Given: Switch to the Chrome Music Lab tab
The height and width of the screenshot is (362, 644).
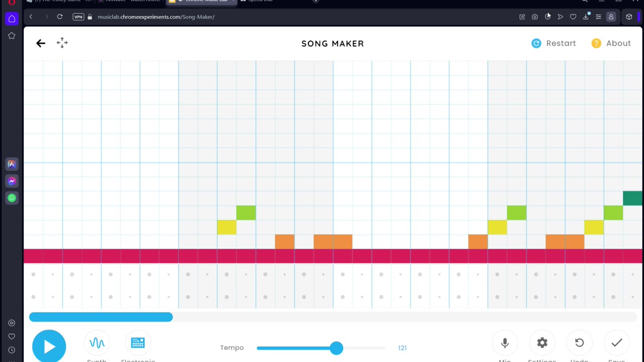Looking at the screenshot, I should click(x=201, y=2).
